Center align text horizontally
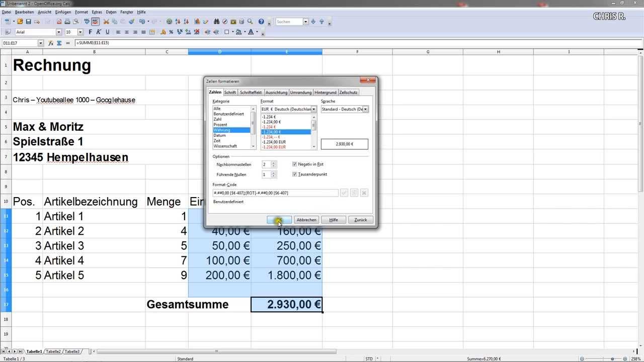 [126, 32]
